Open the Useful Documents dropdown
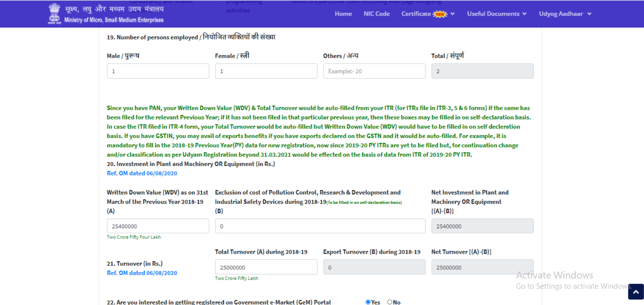The height and width of the screenshot is (305, 644). tap(496, 14)
